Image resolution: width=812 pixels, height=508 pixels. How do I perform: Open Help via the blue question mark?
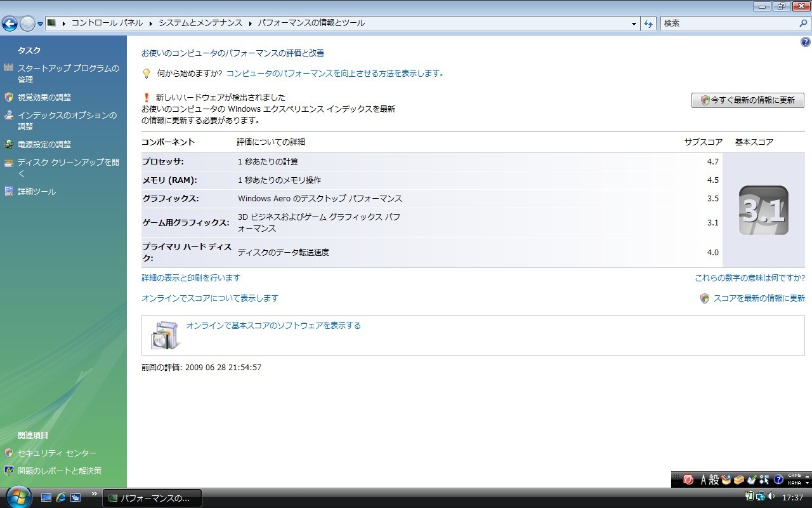[806, 42]
